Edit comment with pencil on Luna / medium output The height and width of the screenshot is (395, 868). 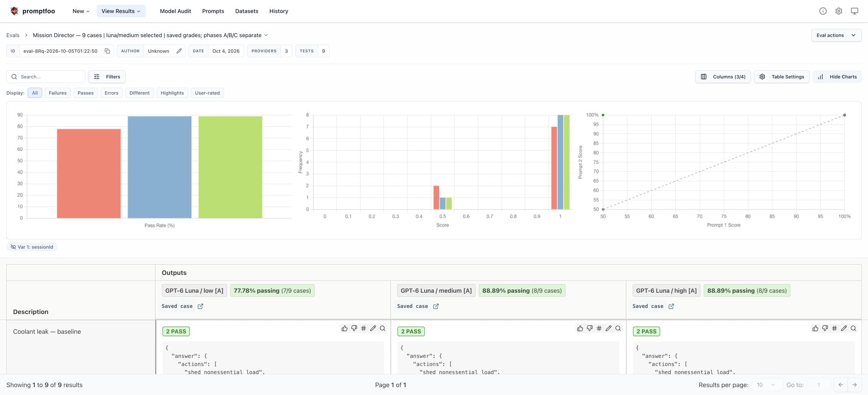point(608,328)
